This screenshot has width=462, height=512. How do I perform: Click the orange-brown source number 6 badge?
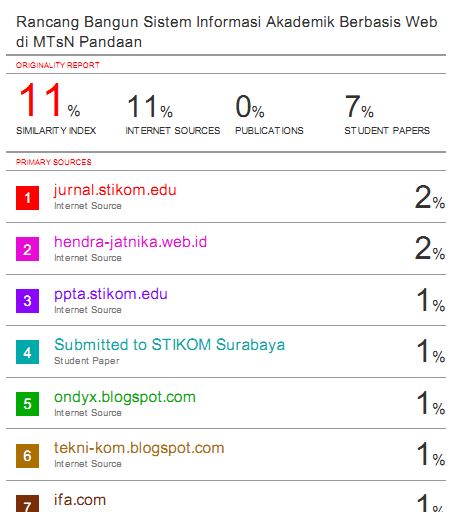pyautogui.click(x=27, y=456)
